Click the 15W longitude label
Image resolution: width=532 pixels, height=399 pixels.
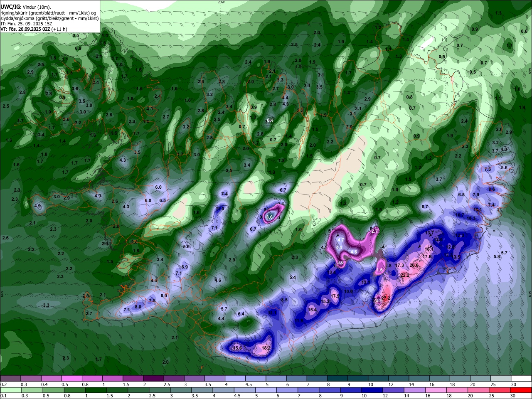(441, 2)
